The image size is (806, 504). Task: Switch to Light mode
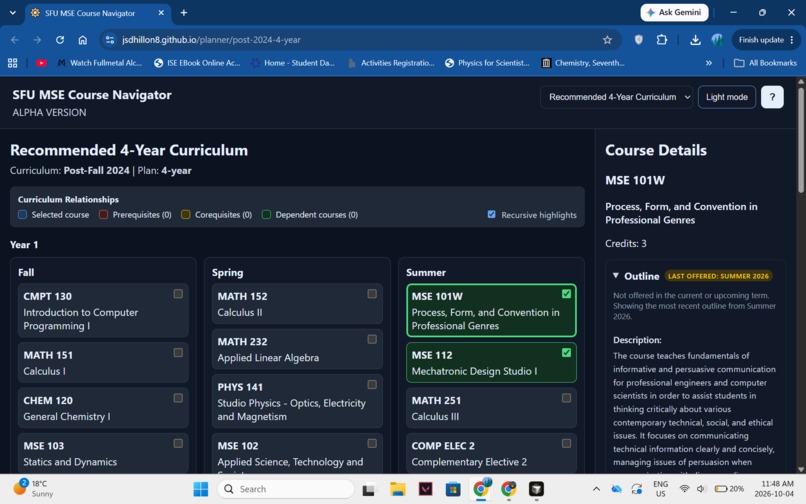point(726,97)
